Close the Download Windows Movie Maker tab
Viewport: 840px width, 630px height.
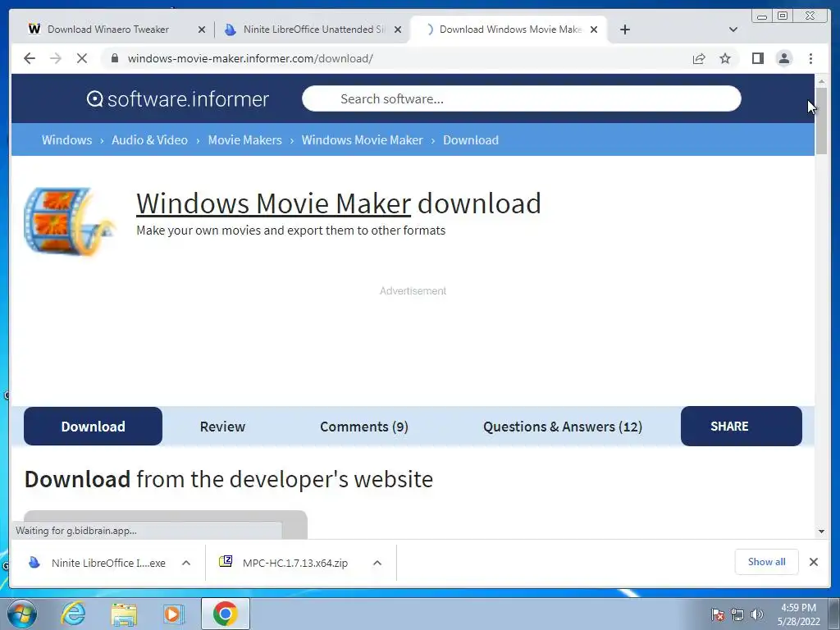pos(594,30)
